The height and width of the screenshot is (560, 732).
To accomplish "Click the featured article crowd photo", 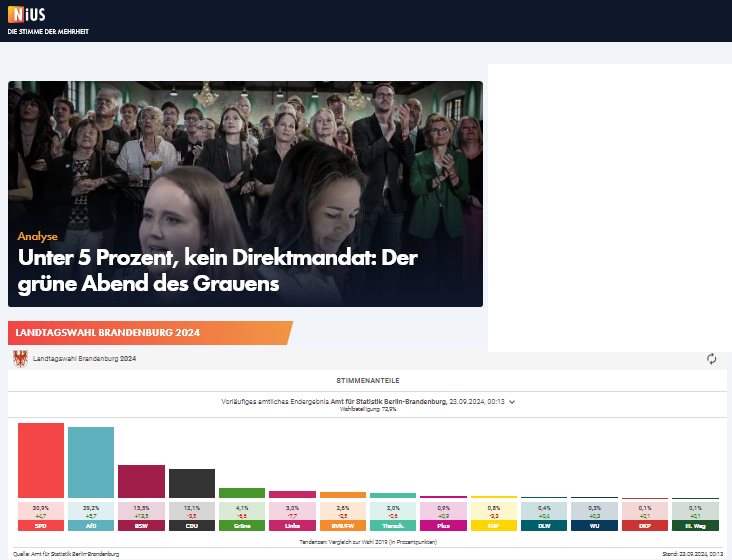I will (x=245, y=150).
